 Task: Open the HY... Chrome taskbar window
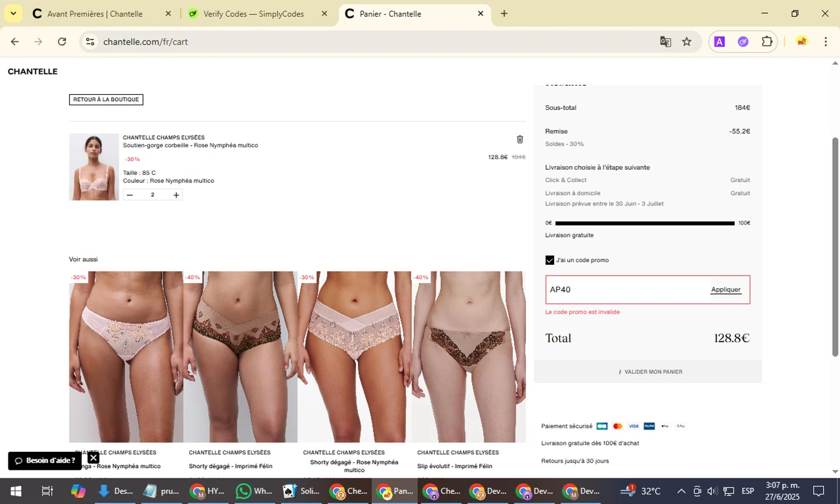(x=208, y=491)
